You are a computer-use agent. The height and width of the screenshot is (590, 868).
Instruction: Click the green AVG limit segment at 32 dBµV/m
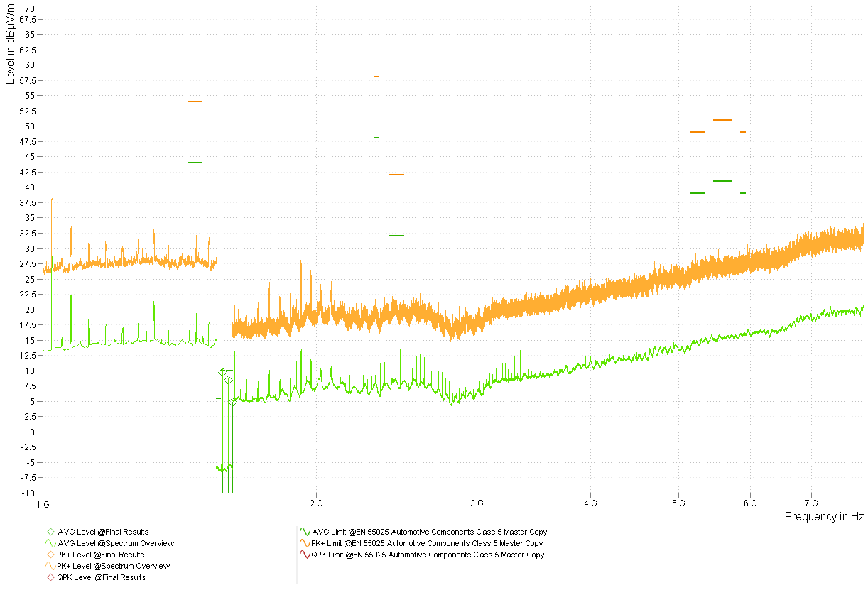click(396, 236)
